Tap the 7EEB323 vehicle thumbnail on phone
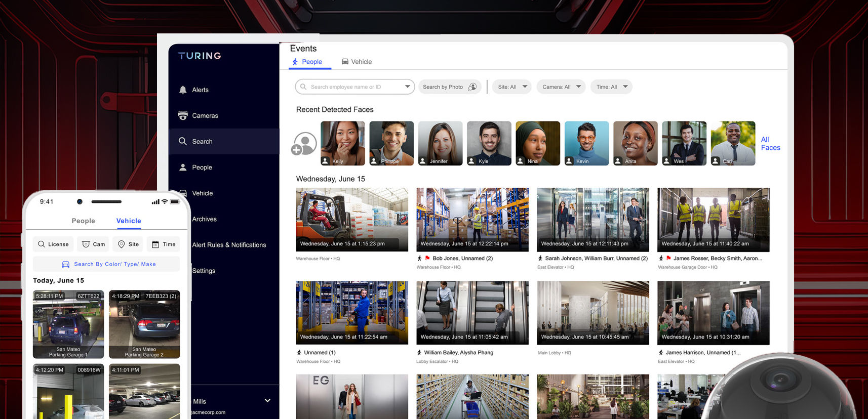868x419 pixels. (x=144, y=324)
